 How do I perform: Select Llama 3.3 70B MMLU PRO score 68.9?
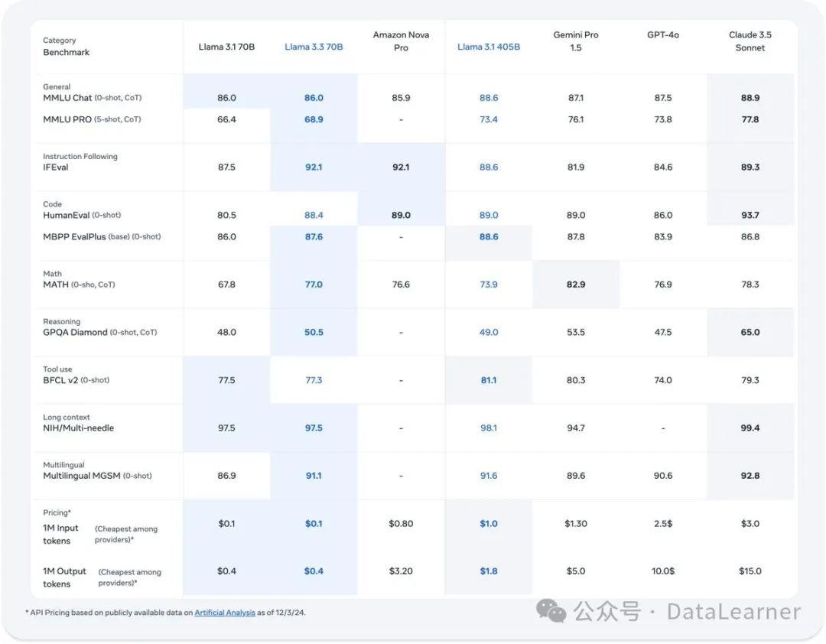314,119
